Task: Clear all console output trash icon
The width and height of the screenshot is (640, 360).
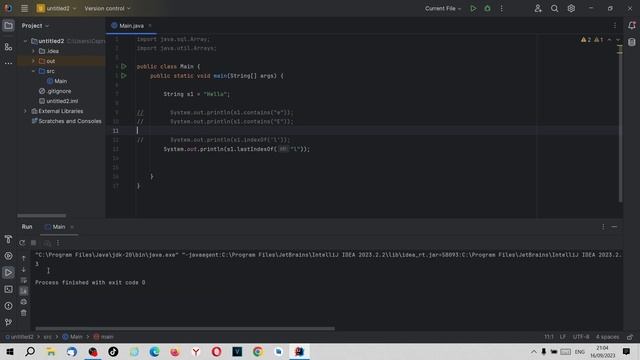Action: [24, 313]
